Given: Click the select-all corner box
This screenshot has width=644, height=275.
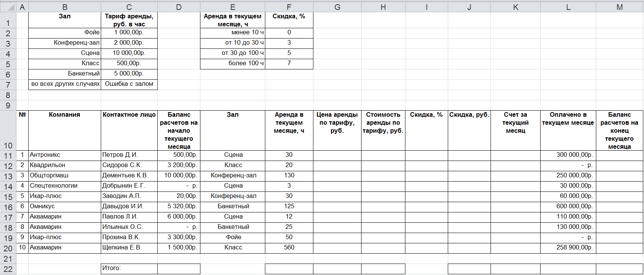Looking at the screenshot, I should pyautogui.click(x=8, y=7).
